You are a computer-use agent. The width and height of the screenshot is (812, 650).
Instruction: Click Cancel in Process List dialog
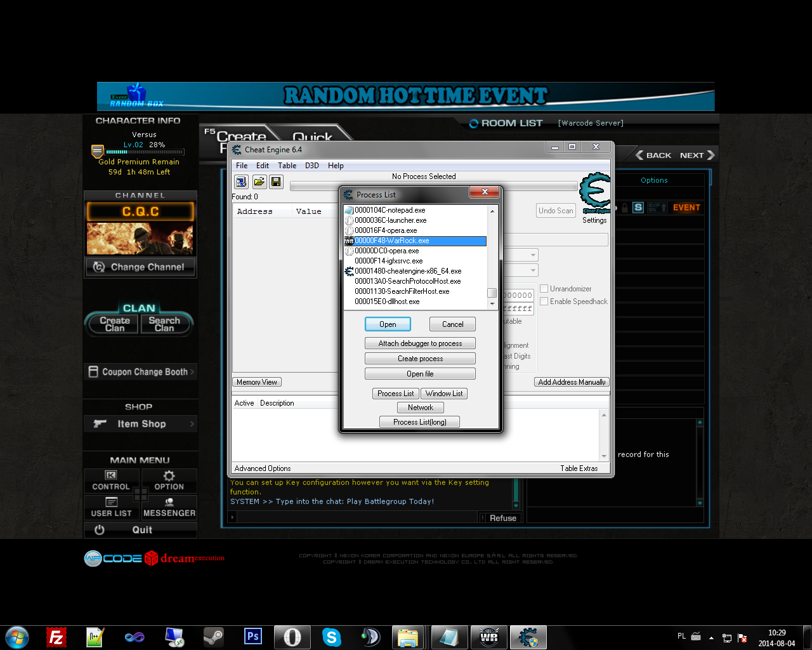click(x=452, y=324)
